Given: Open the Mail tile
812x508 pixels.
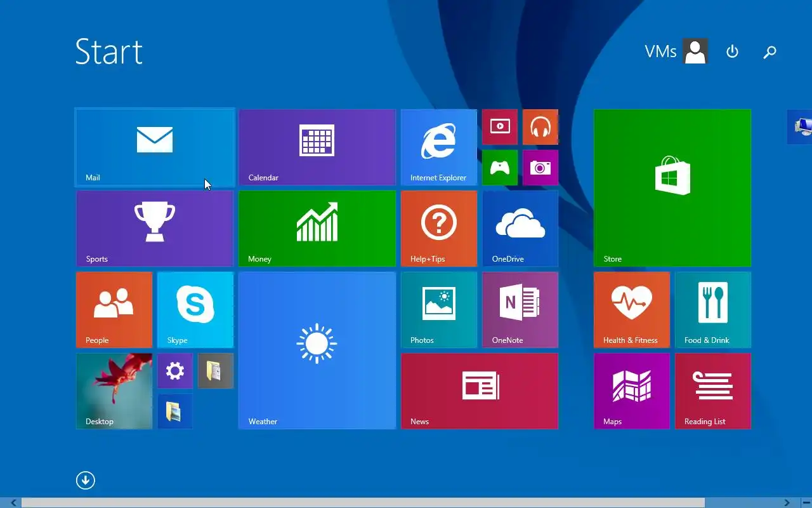Looking at the screenshot, I should [155, 147].
